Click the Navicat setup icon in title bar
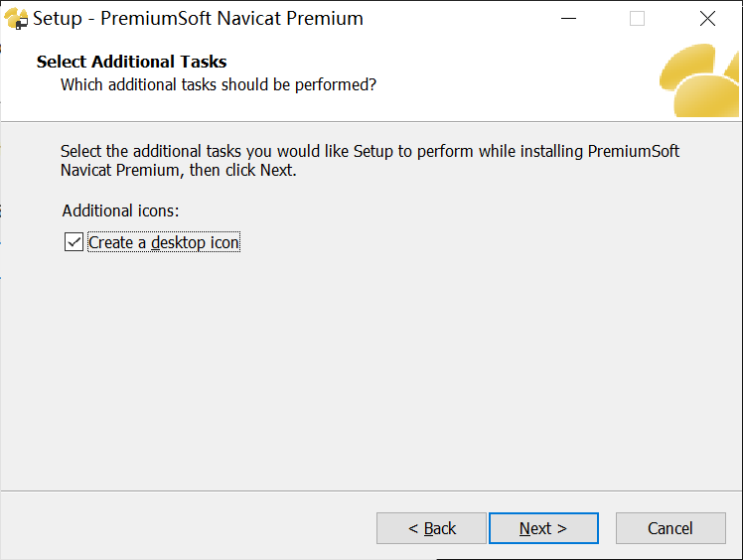The width and height of the screenshot is (743, 560). point(17,19)
